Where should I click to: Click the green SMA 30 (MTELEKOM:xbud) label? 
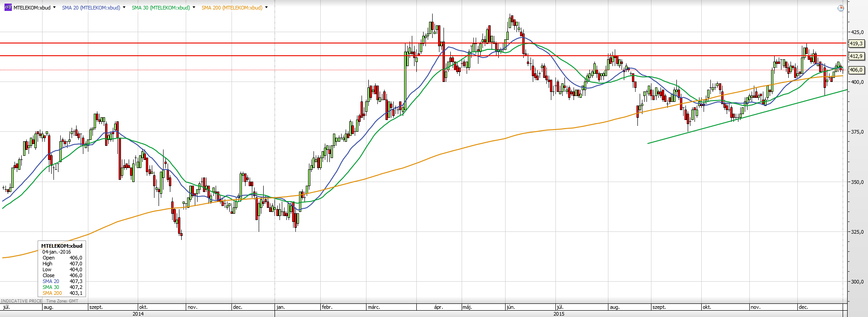(x=161, y=8)
